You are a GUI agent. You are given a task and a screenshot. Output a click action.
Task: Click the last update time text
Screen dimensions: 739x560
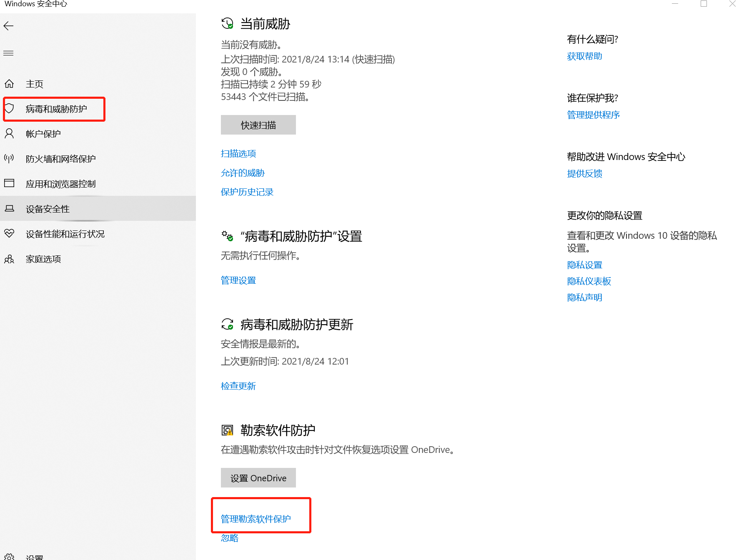coord(285,361)
